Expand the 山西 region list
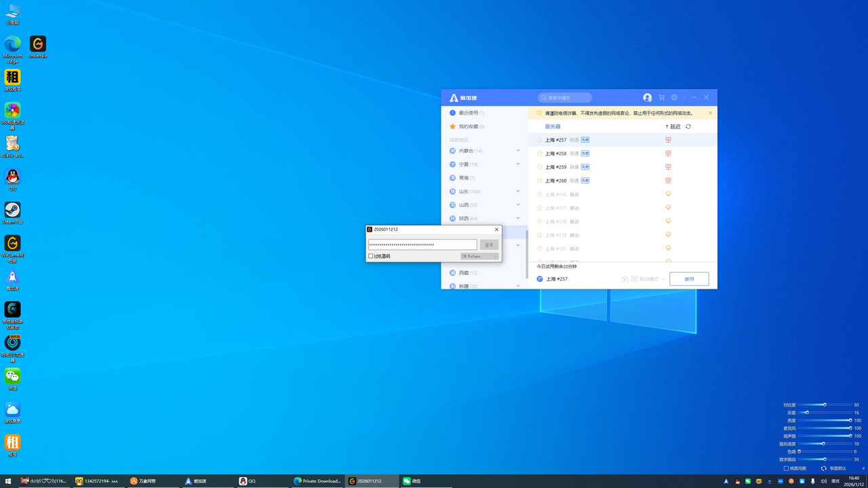The image size is (868, 488). point(518,205)
